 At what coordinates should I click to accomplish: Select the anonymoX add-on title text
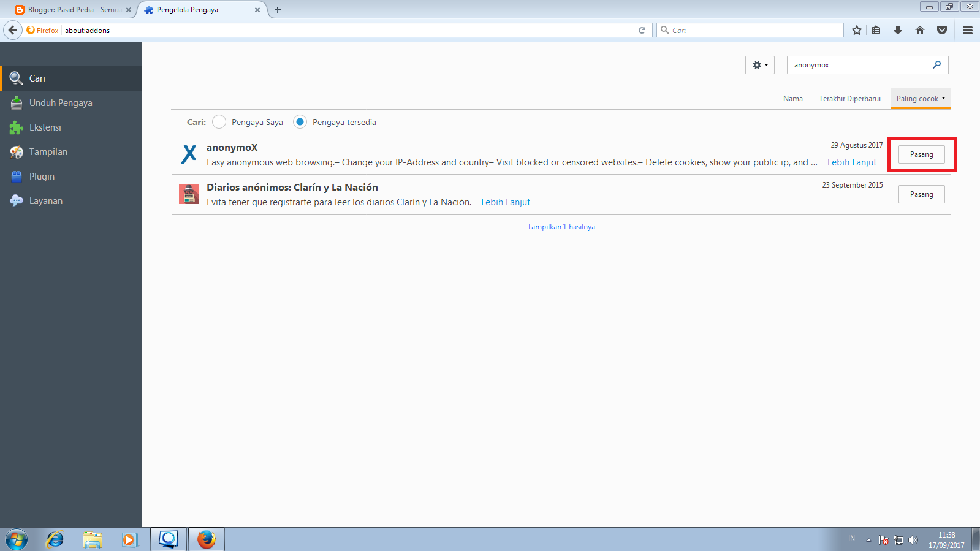click(232, 148)
